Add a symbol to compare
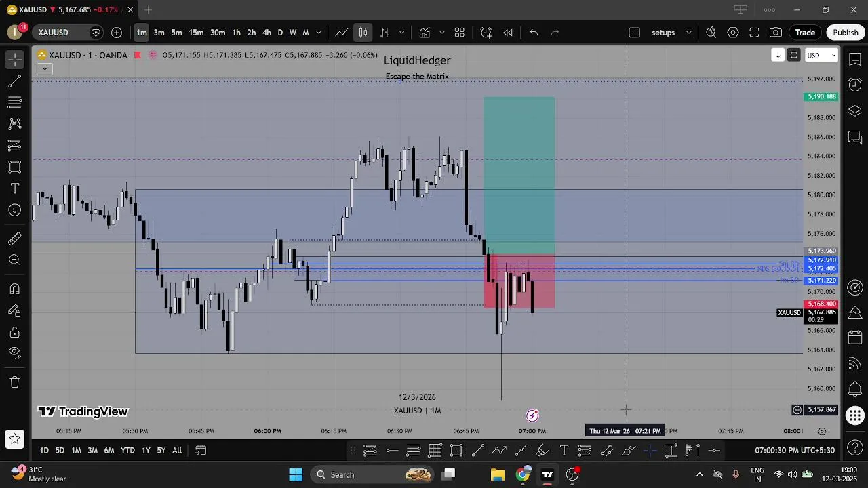Viewport: 868px width, 488px height. (117, 33)
